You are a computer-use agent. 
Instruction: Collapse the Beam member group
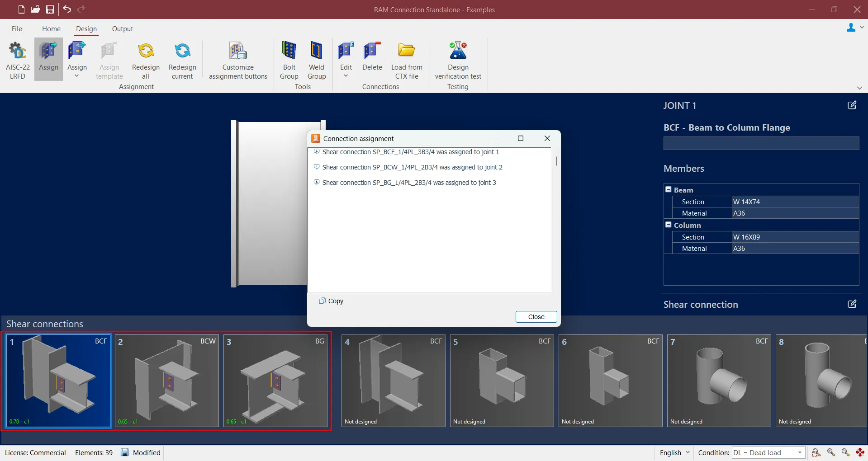tap(669, 189)
